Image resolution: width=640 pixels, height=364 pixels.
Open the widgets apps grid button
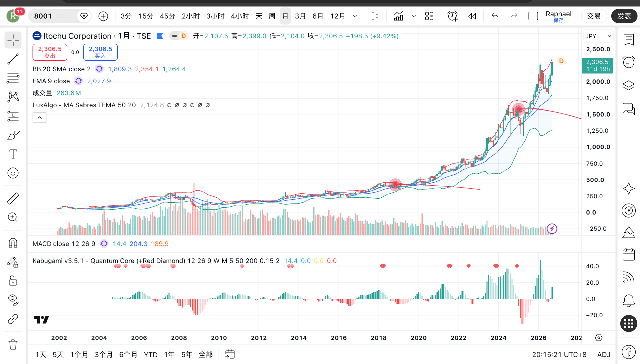pos(628,323)
